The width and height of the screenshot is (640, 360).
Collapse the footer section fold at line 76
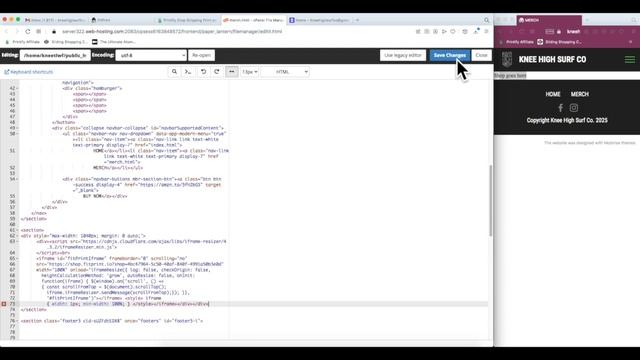coord(17,321)
